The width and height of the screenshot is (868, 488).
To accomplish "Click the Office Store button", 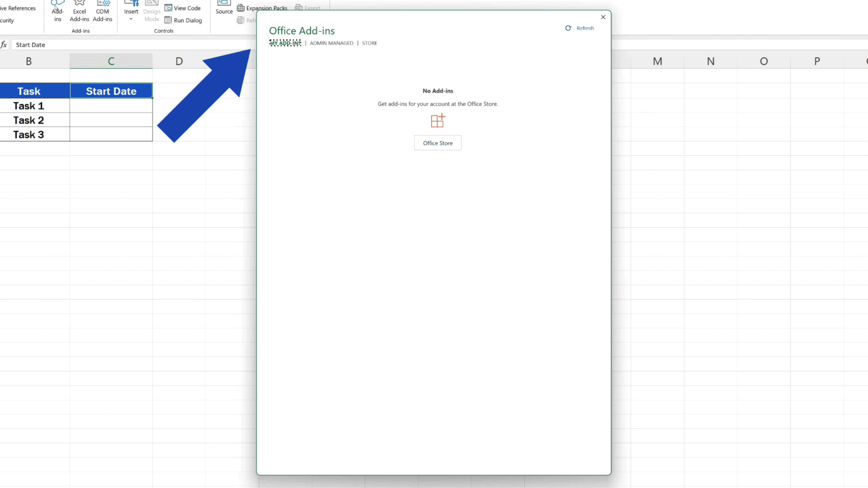I will tap(438, 143).
